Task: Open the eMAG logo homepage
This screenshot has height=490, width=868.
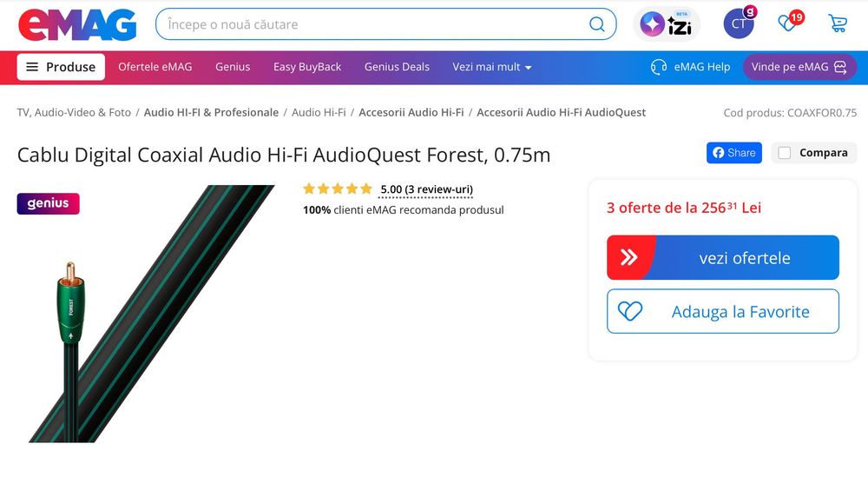Action: 77,25
